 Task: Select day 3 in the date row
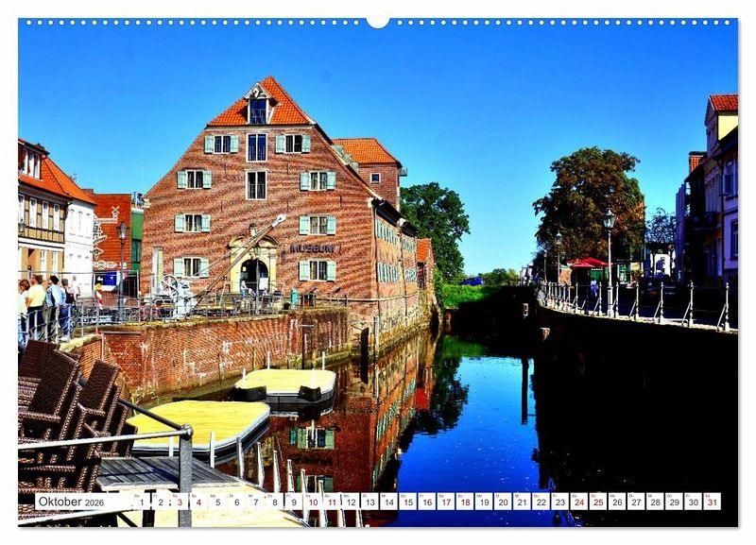179,502
